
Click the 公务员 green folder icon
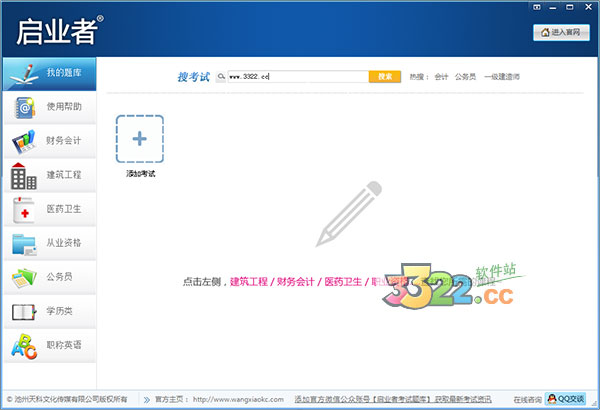24,278
